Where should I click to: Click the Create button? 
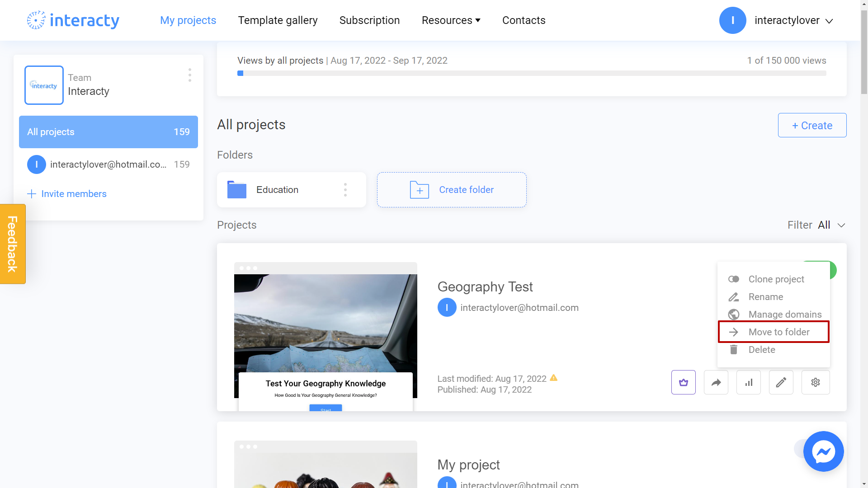[x=811, y=125]
